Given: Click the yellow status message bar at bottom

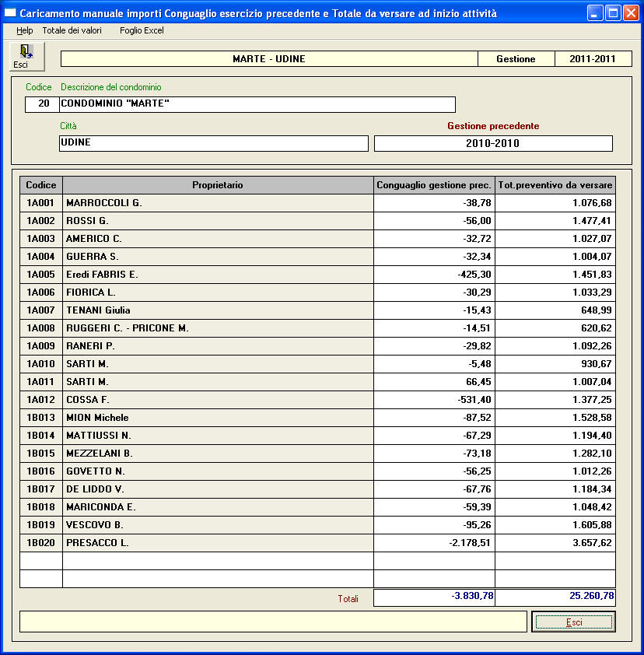Looking at the screenshot, I should (273, 622).
